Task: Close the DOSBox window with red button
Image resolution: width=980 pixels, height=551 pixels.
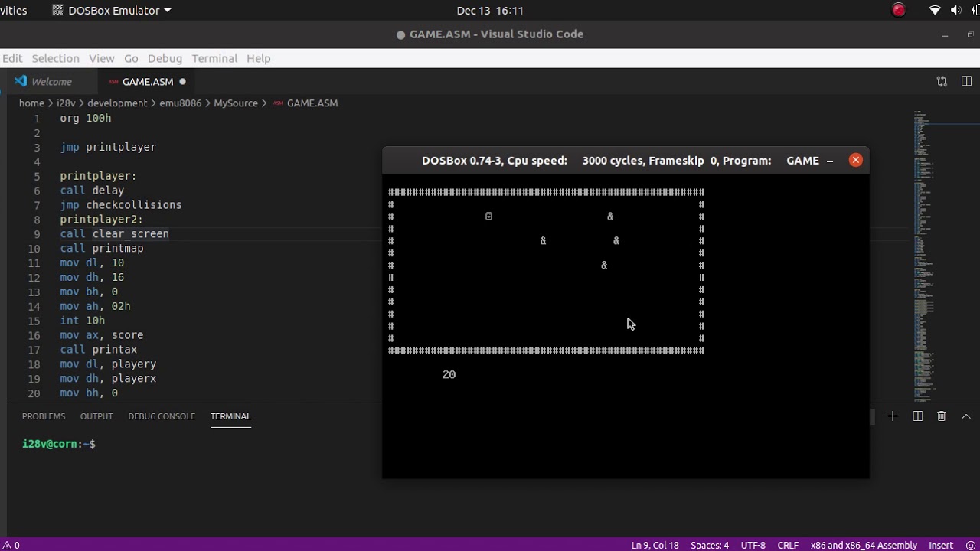Action: point(855,160)
